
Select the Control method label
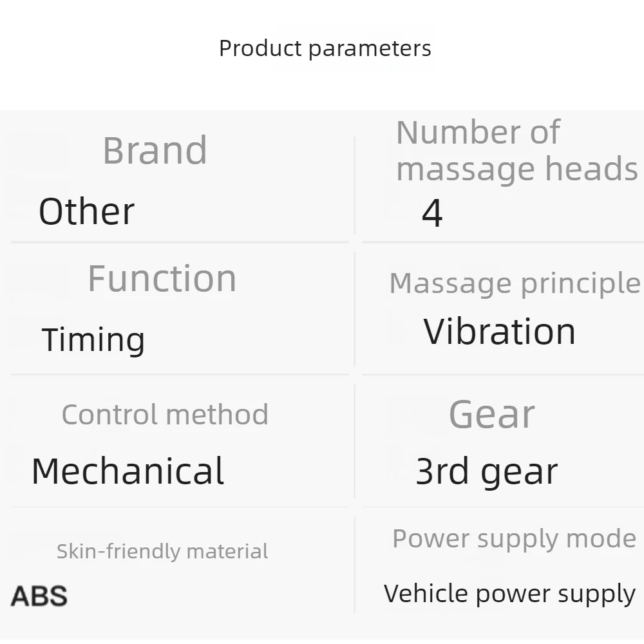coord(165,414)
